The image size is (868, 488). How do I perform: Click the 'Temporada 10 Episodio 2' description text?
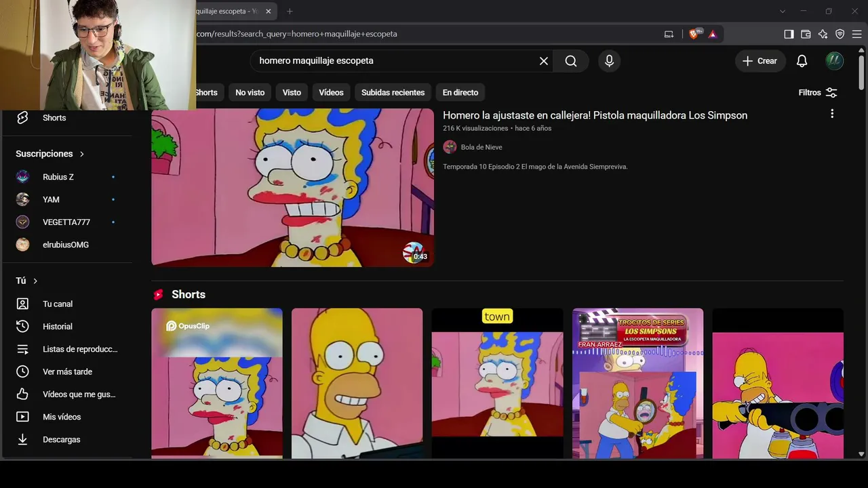coord(535,167)
